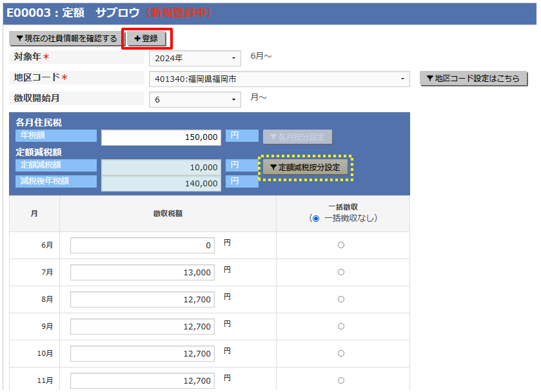Click the 6月 徴収税額 input field
This screenshot has height=392, width=541.
click(142, 246)
